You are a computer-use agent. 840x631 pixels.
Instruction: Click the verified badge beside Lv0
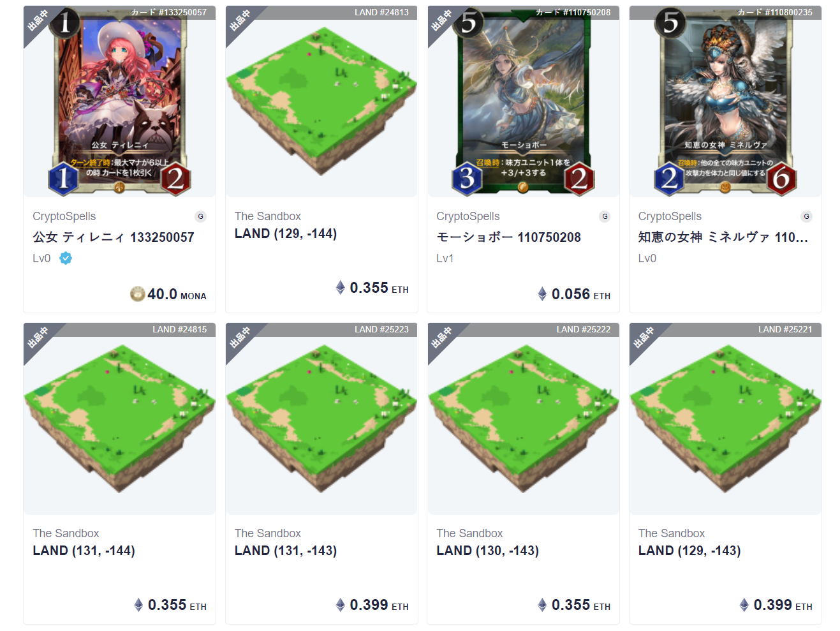[66, 258]
